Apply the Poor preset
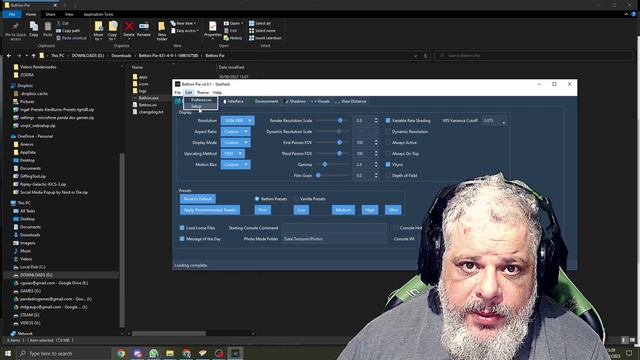The height and width of the screenshot is (360, 640). (262, 210)
